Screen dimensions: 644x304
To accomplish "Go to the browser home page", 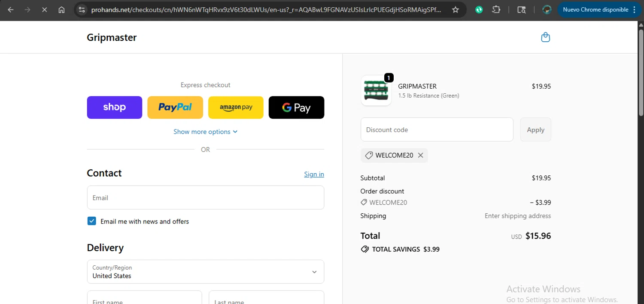I will coord(61,9).
